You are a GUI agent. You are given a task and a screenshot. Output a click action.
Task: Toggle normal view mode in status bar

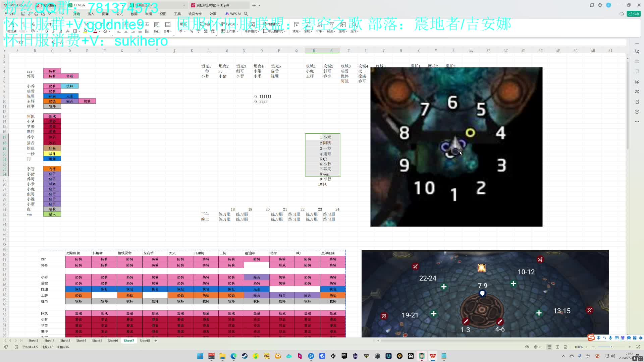tap(549, 347)
